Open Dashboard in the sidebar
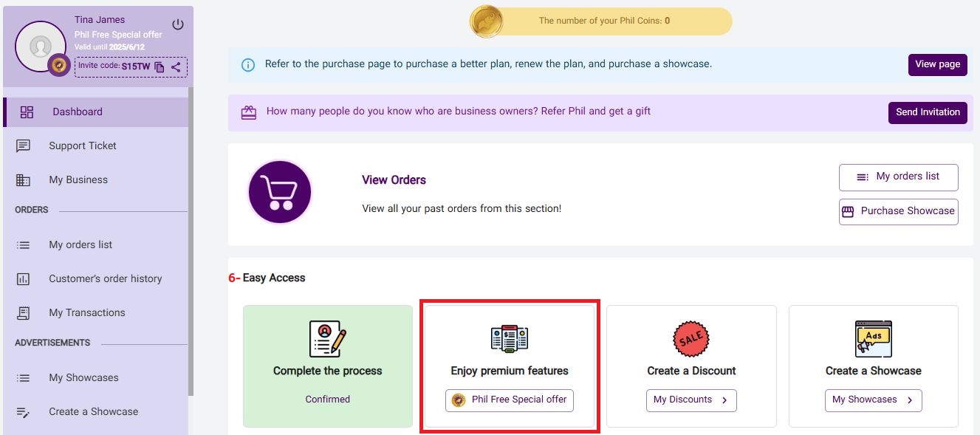The image size is (980, 435). coord(78,112)
